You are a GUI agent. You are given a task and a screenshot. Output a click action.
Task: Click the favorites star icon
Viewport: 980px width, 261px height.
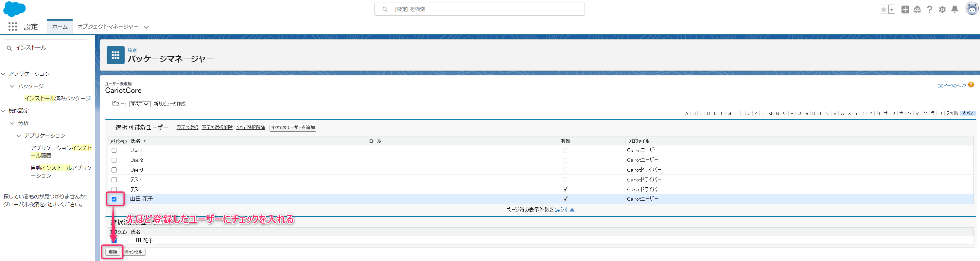click(884, 9)
